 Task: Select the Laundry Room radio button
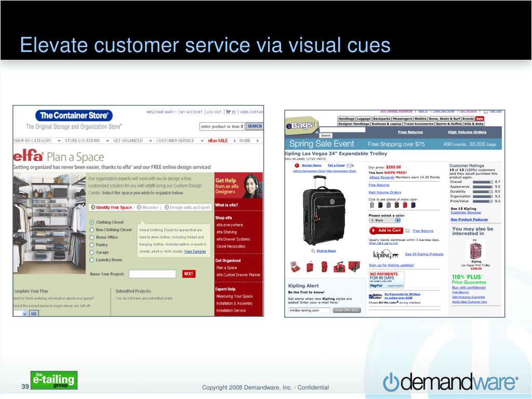point(91,260)
